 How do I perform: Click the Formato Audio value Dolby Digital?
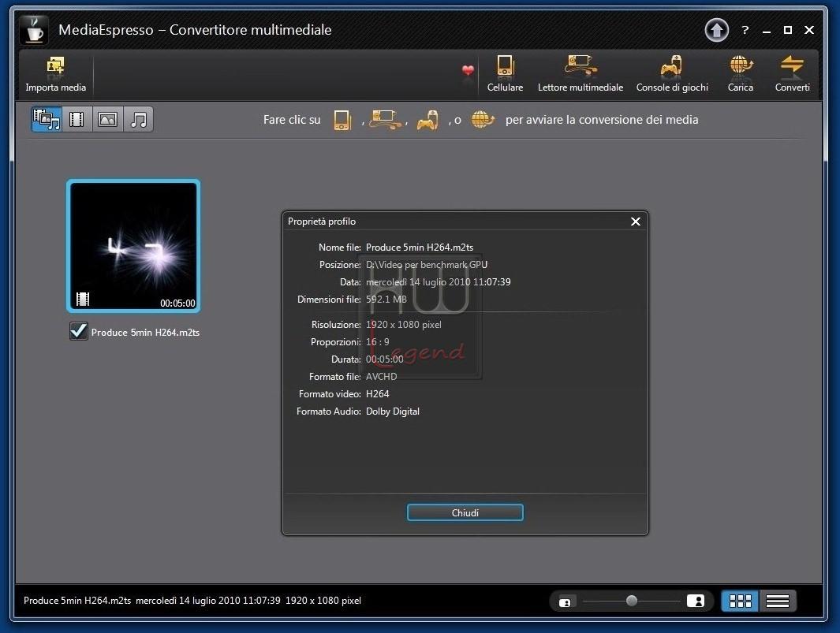393,411
